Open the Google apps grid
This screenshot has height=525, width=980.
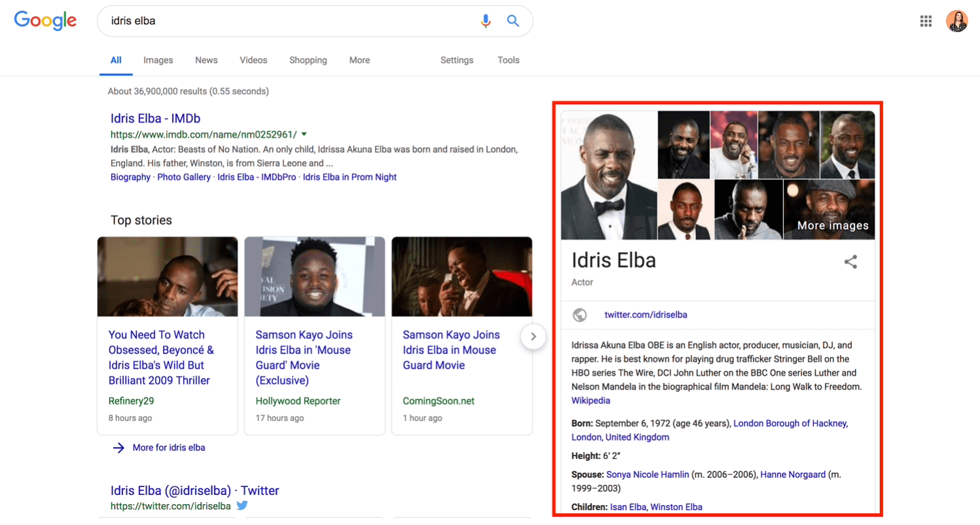(926, 21)
